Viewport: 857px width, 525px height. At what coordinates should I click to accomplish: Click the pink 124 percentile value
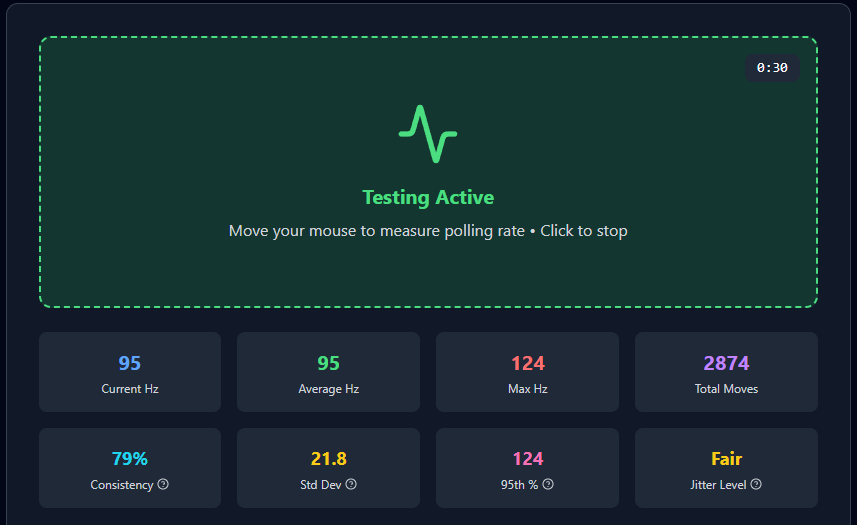[527, 459]
